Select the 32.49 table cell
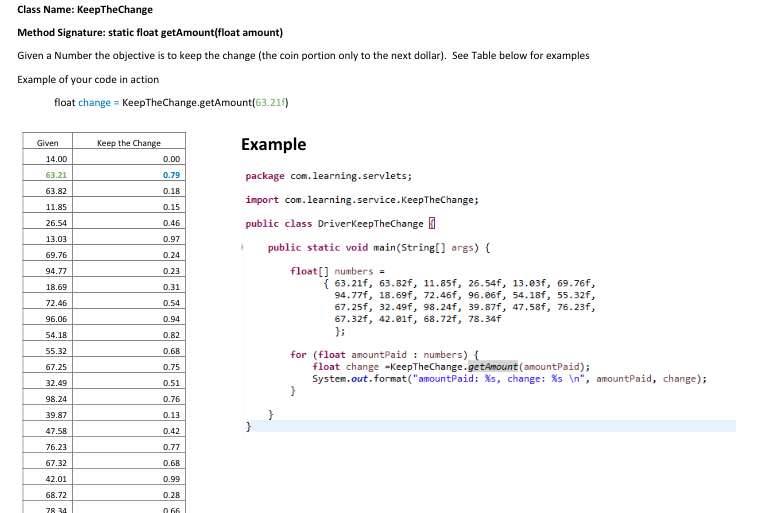769x513 pixels. click(48, 383)
